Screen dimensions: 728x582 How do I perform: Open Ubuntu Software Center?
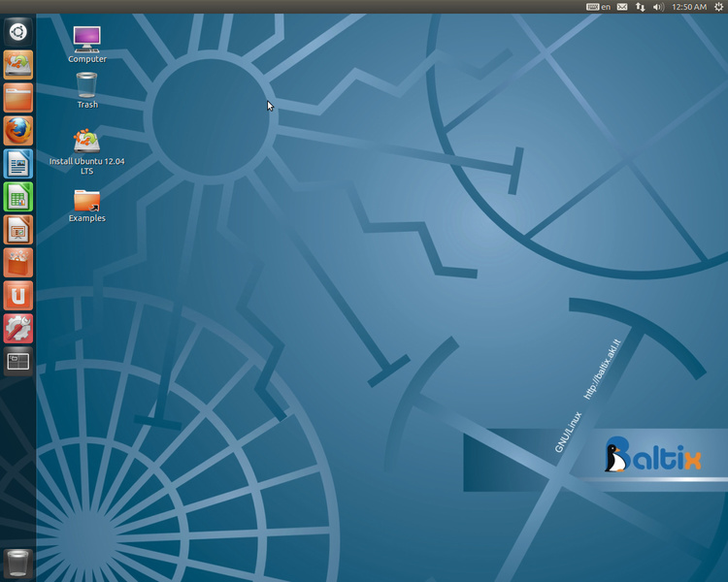pos(18,263)
